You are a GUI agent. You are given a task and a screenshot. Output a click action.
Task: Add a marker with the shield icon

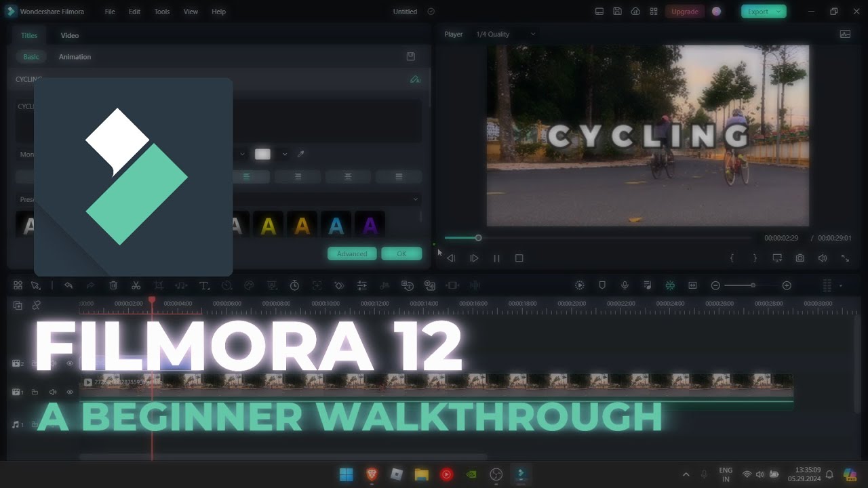tap(602, 286)
